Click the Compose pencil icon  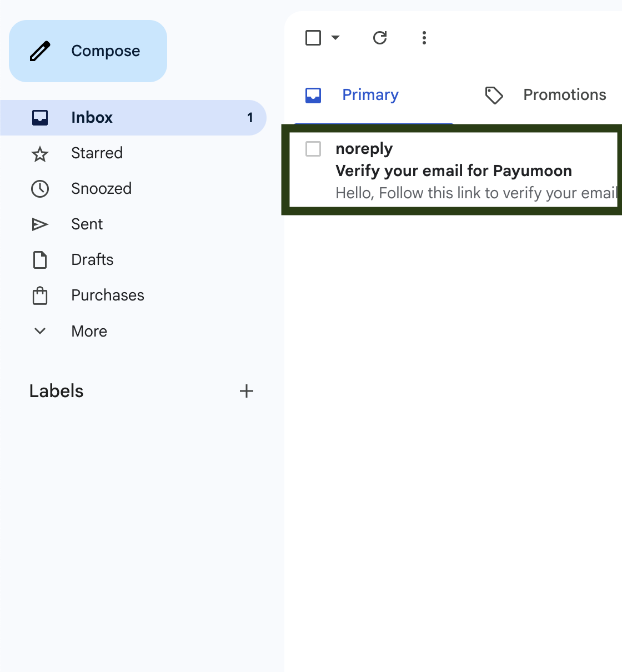pos(40,51)
